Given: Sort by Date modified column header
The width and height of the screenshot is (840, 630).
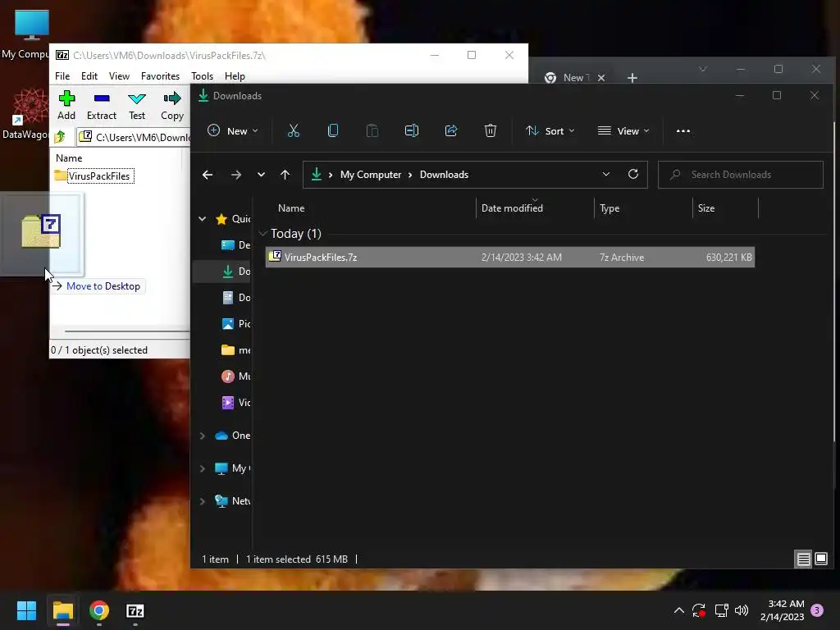Looking at the screenshot, I should (512, 208).
